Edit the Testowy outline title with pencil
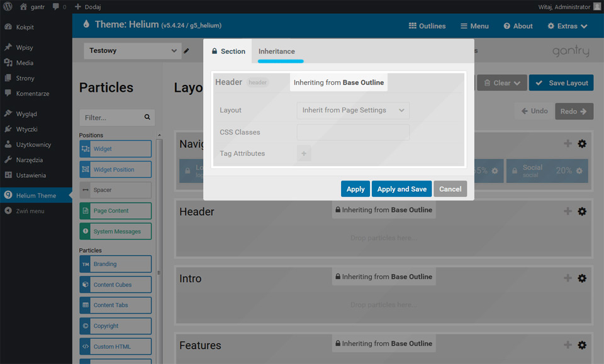604x364 pixels. (x=186, y=51)
